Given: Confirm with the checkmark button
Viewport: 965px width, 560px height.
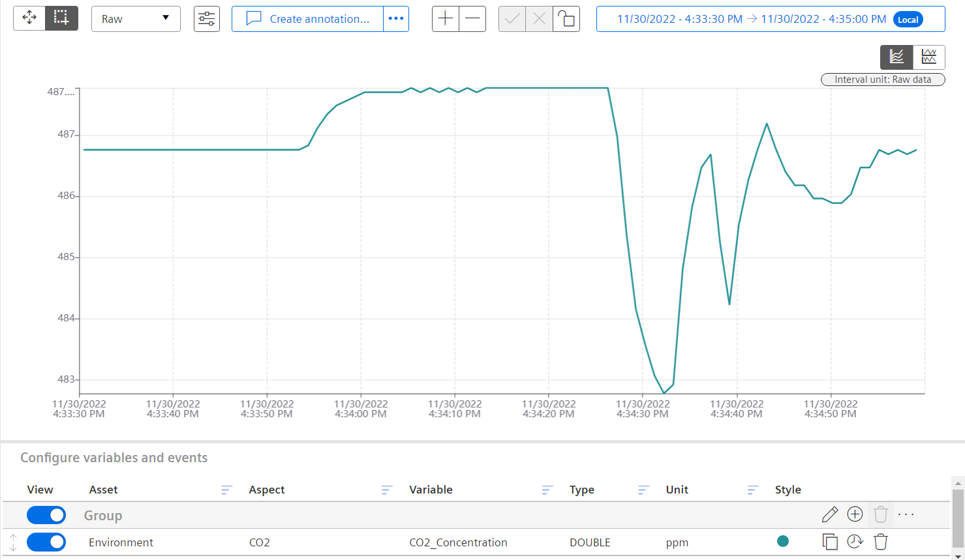Looking at the screenshot, I should (x=512, y=19).
